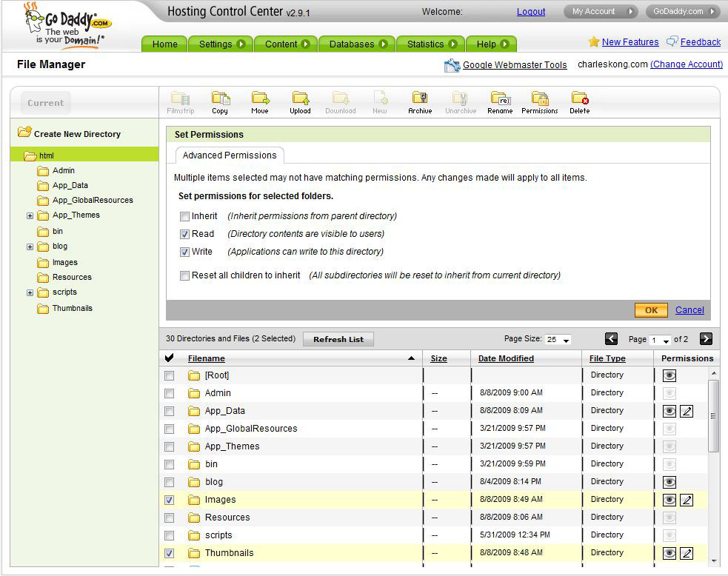Click eye permission icon for blog row
The width and height of the screenshot is (728, 576).
click(669, 482)
